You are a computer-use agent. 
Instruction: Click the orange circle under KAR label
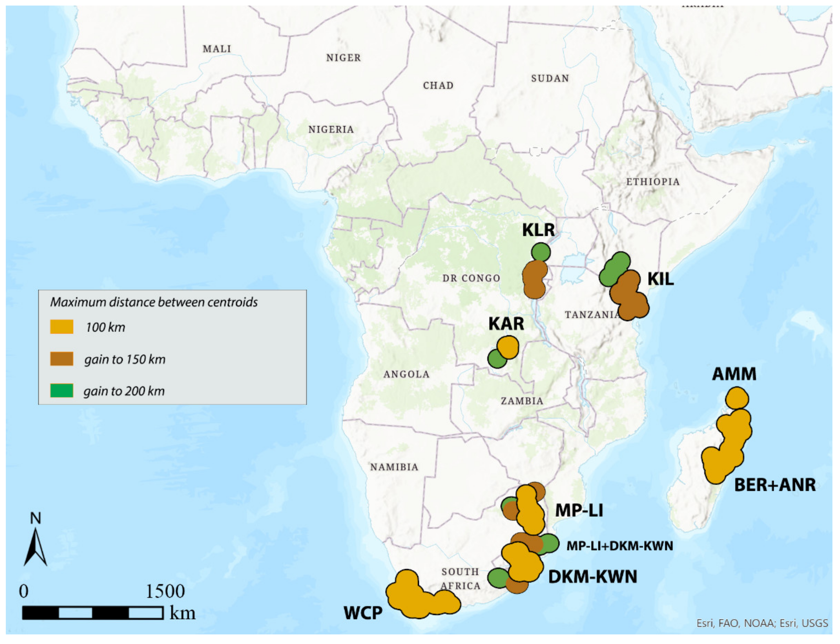click(508, 347)
